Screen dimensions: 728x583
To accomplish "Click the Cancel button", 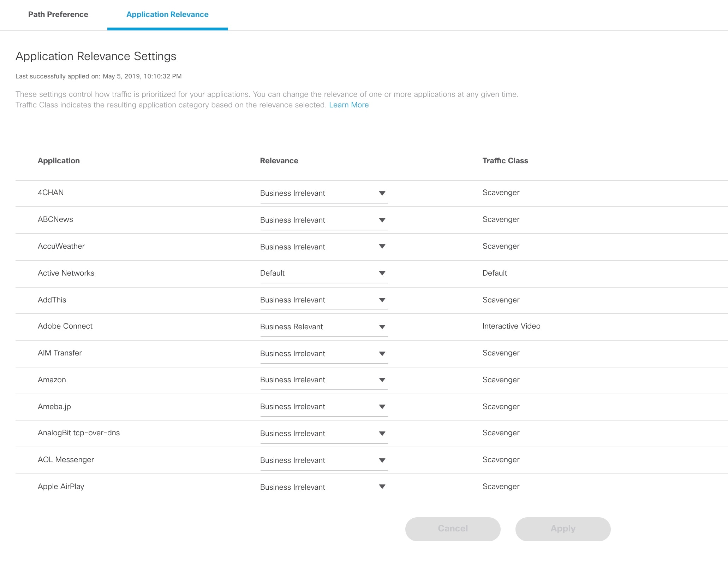I will click(x=453, y=529).
